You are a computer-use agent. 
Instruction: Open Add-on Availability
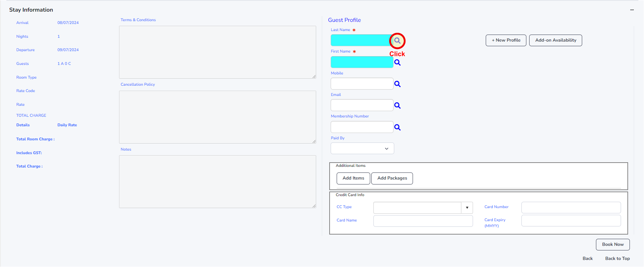[x=556, y=40]
